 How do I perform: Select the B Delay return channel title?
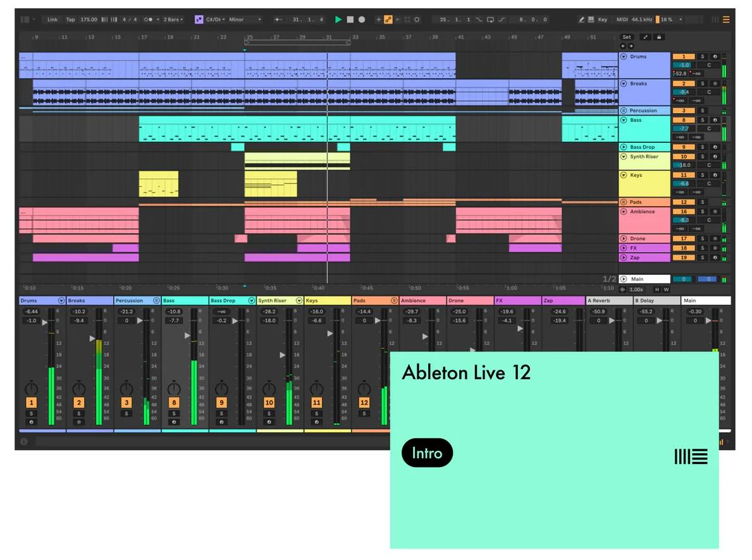(x=656, y=301)
